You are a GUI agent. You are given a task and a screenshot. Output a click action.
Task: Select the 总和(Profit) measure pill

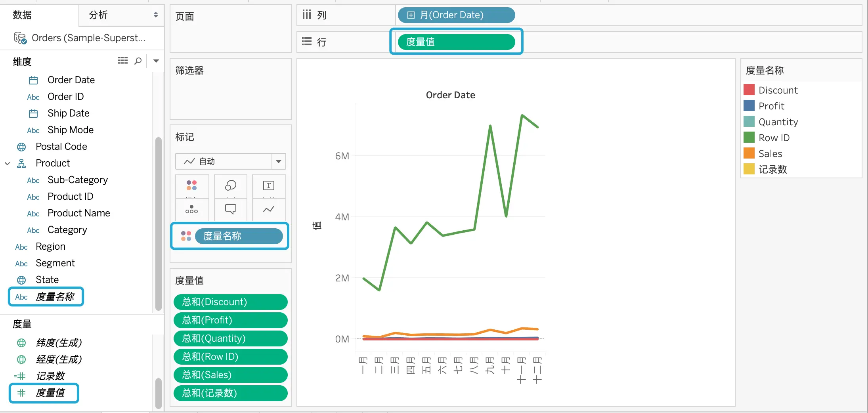click(x=230, y=320)
